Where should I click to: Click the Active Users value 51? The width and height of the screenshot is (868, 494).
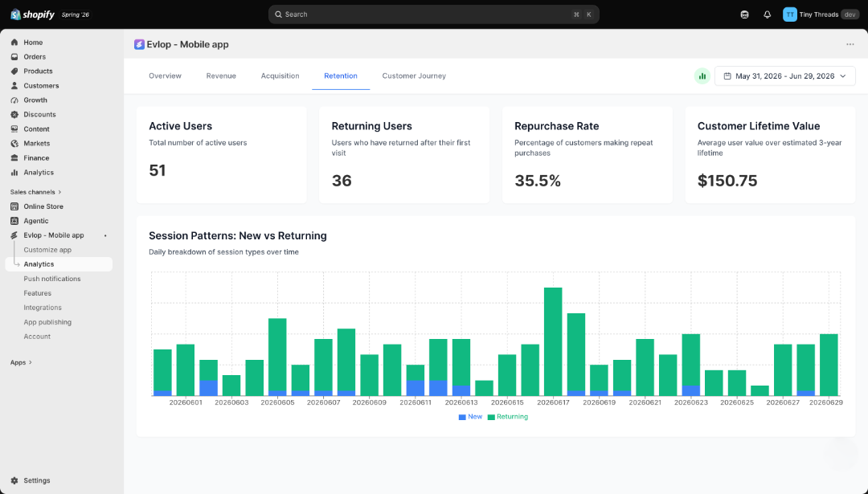click(158, 170)
